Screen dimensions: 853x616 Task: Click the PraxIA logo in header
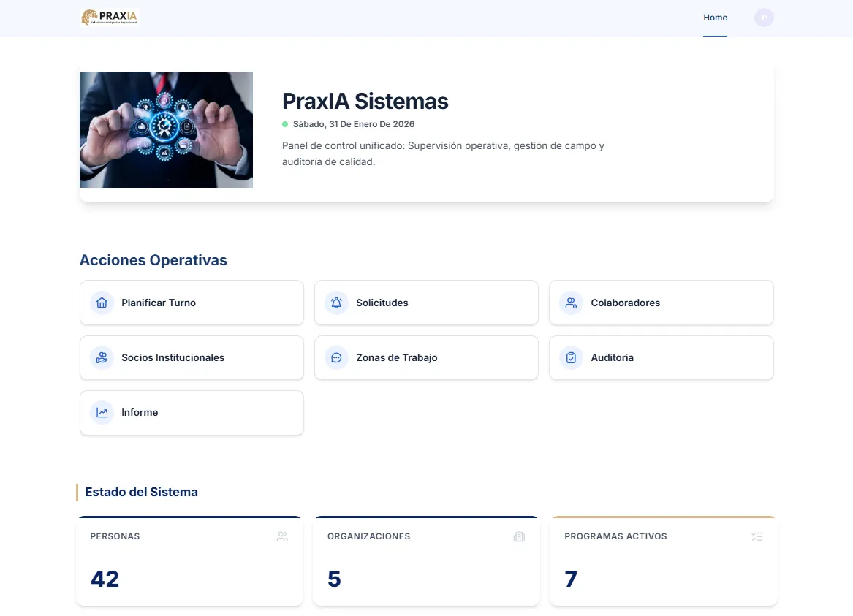[110, 18]
